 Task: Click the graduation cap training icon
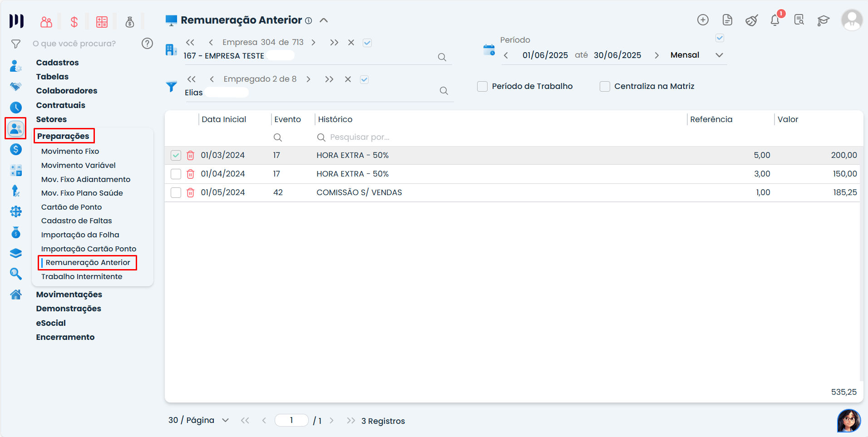[823, 20]
